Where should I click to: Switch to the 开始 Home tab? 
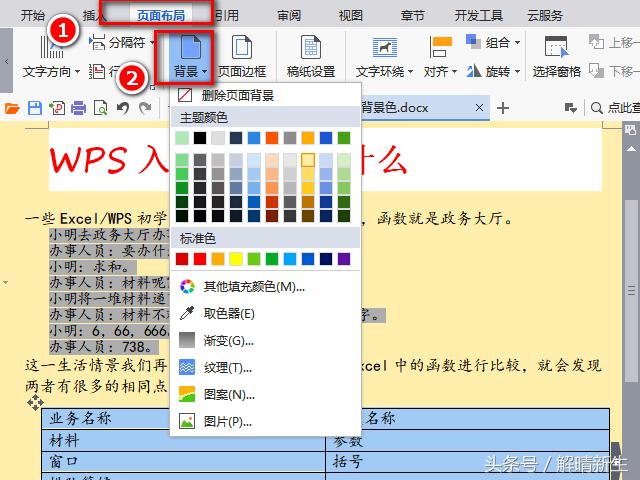pyautogui.click(x=33, y=16)
